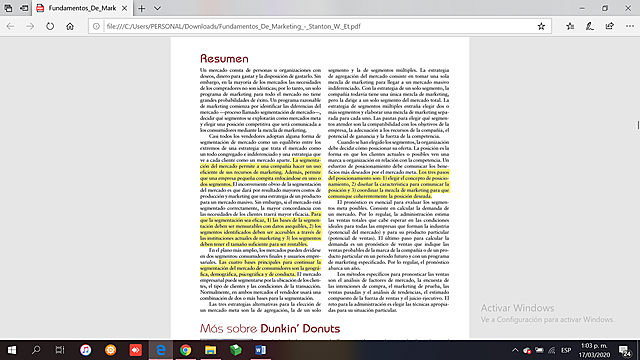Open the green cube app in taskbar

coord(236,350)
